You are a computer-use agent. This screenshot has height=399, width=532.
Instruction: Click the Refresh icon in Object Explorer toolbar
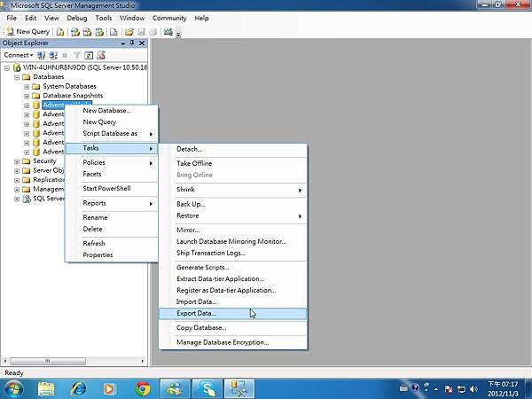coord(89,55)
